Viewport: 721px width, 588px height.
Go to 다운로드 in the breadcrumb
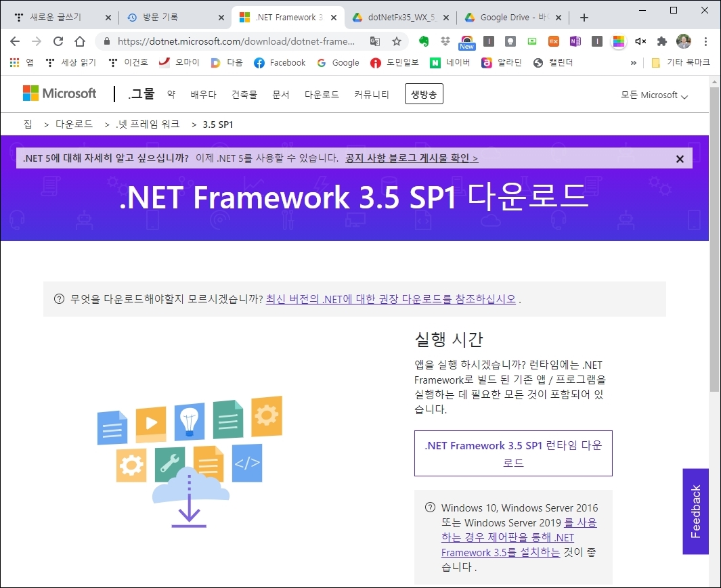tap(74, 124)
